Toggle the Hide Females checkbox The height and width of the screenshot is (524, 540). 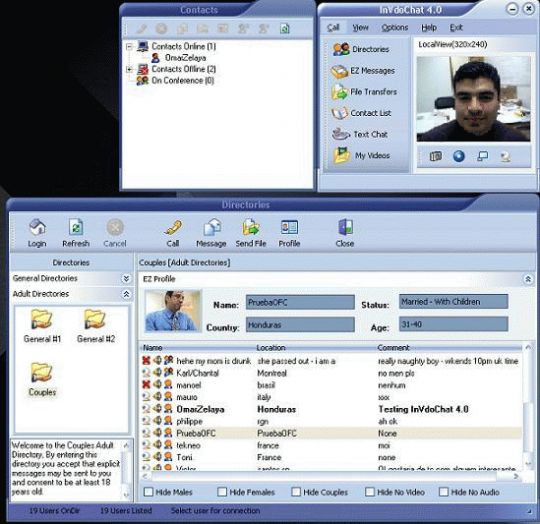pyautogui.click(x=222, y=492)
